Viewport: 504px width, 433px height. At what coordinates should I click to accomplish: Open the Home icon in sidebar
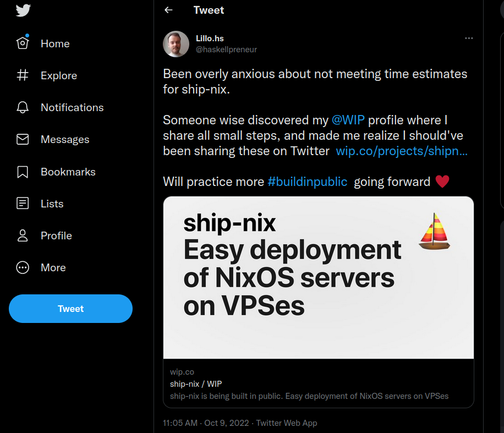click(23, 43)
